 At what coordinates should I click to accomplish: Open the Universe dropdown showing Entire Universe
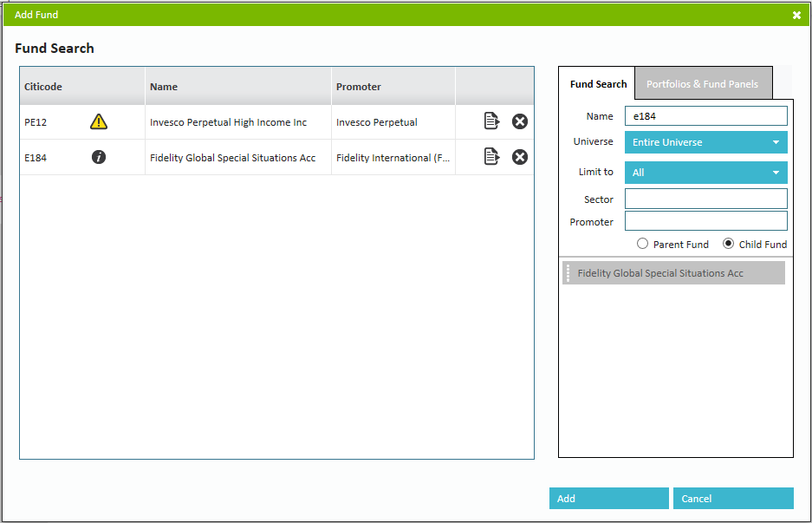click(705, 142)
